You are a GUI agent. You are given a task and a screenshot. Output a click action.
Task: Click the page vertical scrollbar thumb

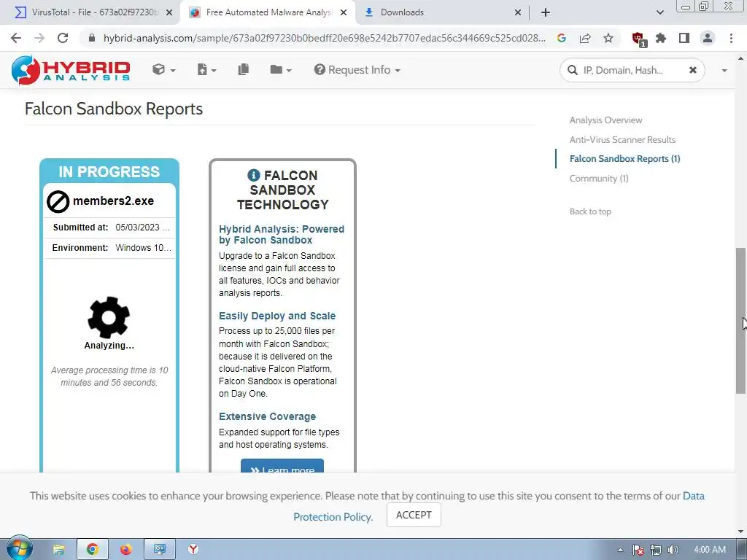(x=740, y=320)
